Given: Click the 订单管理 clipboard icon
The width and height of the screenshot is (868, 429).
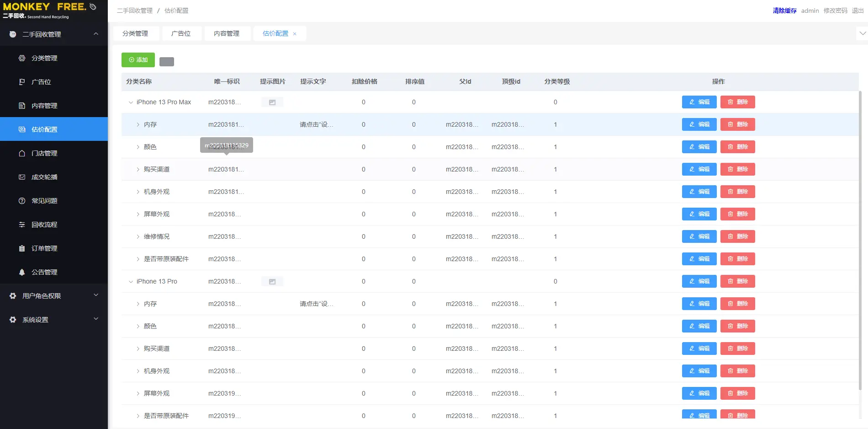Looking at the screenshot, I should point(22,248).
